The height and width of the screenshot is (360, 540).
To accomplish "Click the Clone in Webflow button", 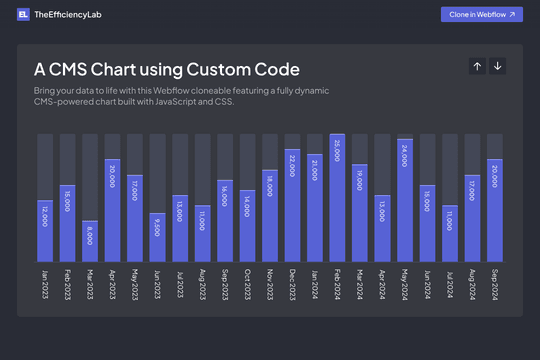I will tap(481, 14).
